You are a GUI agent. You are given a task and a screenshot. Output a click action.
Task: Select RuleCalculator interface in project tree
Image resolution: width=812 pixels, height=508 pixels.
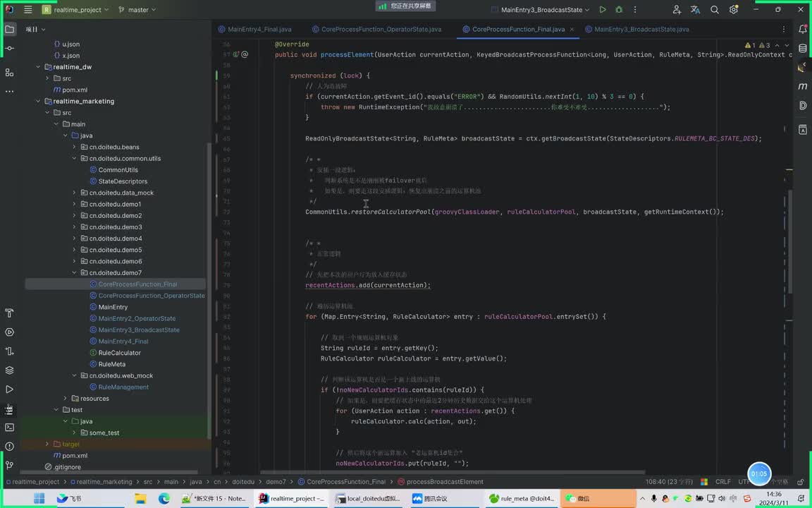tap(120, 353)
